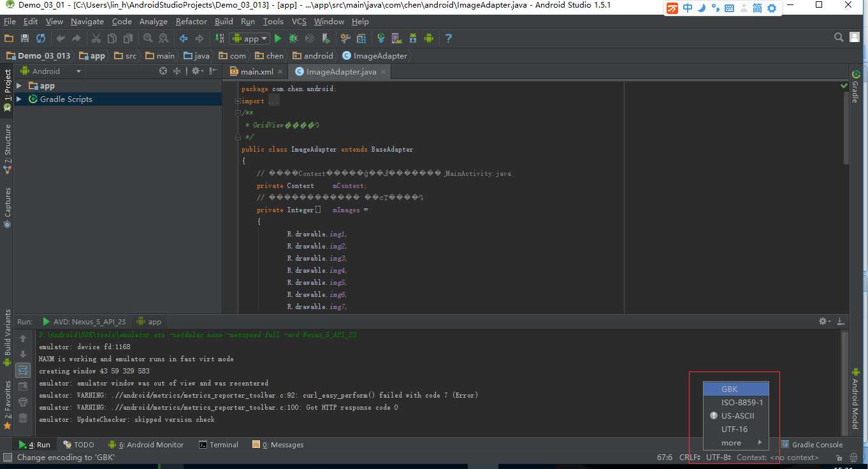
Task: Expand the folded import block
Action: [238, 101]
